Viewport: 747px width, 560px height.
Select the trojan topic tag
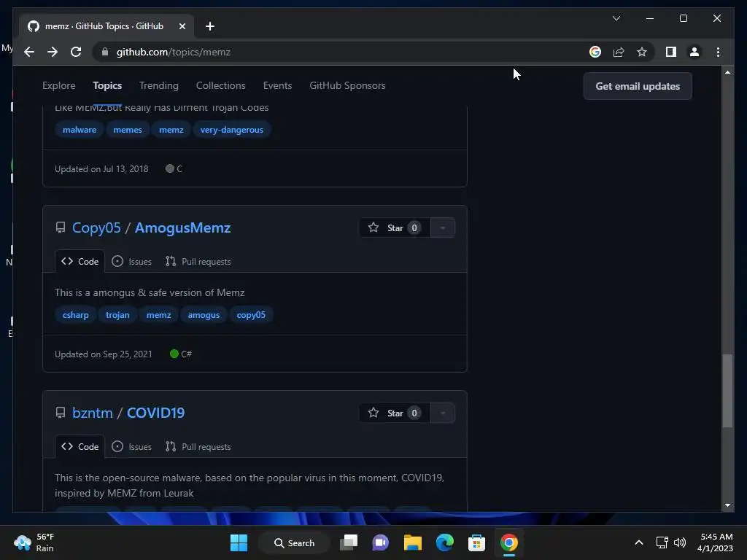117,315
